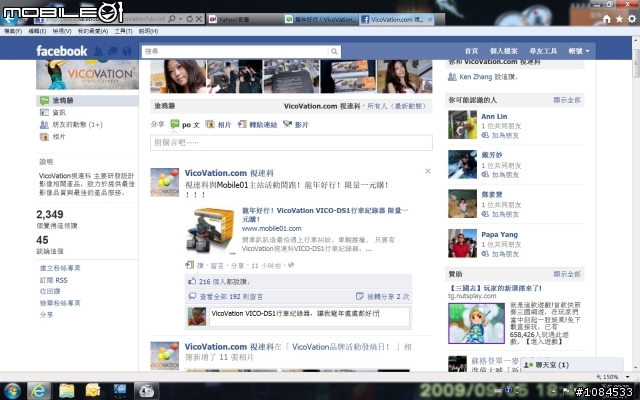Click 訂閱 RSS sidebar link
640x400 pixels.
(x=53, y=280)
